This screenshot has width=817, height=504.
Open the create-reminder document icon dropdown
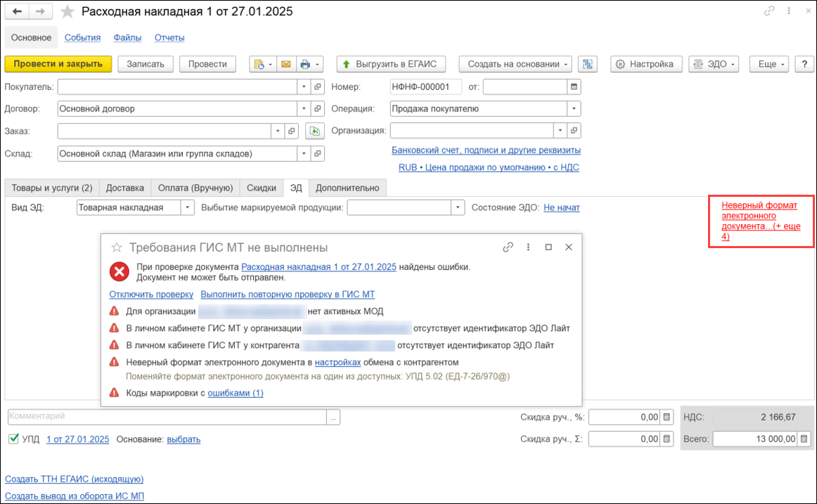coord(263,64)
